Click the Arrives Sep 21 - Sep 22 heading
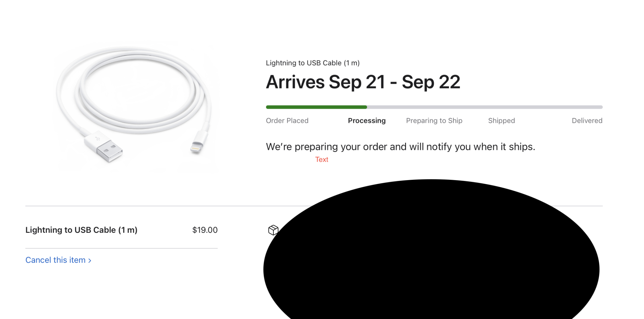The image size is (644, 319). pyautogui.click(x=363, y=82)
